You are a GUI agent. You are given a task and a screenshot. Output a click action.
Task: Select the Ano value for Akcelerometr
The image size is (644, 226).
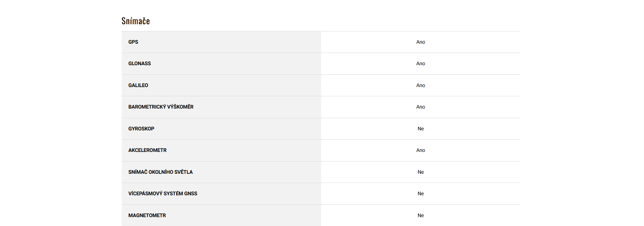pos(421,150)
